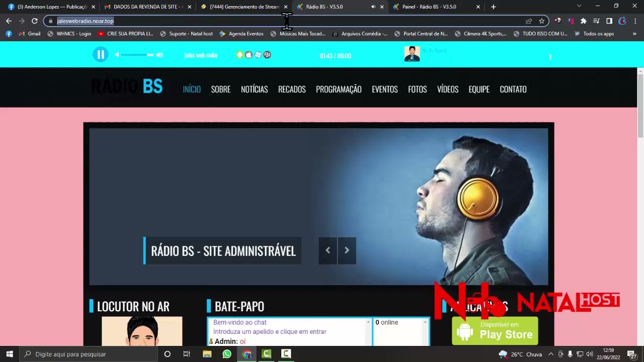Open the FOTOS menu page
The image size is (644, 362).
(417, 89)
